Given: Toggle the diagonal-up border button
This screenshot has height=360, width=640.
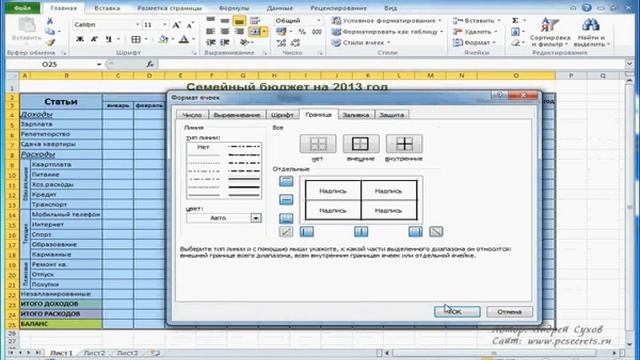Looking at the screenshot, I should [x=286, y=232].
